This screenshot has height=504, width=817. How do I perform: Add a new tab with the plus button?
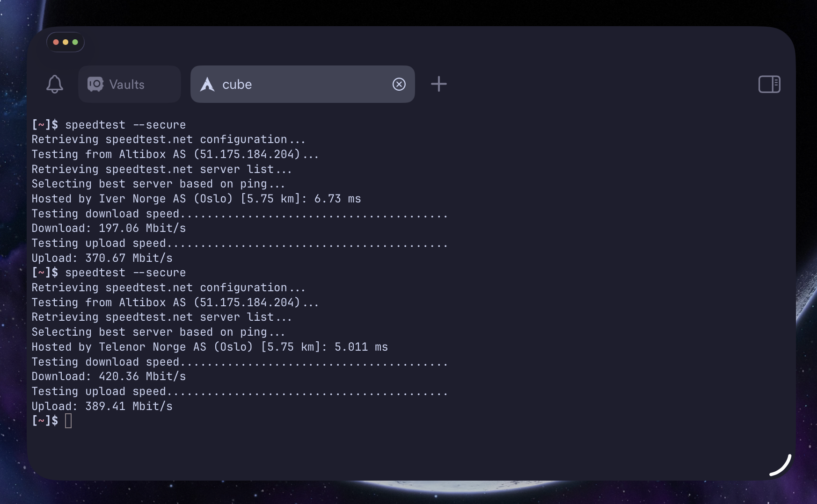[x=438, y=84]
